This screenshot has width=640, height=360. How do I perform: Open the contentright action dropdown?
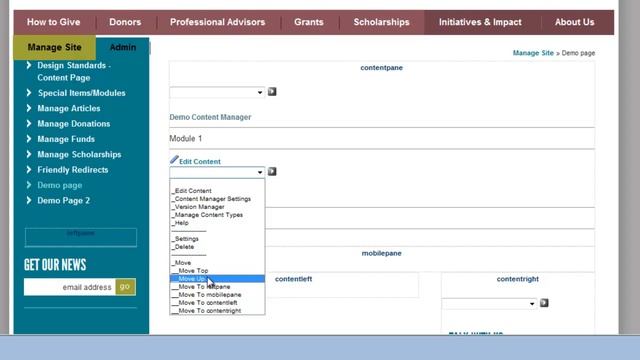[489, 303]
